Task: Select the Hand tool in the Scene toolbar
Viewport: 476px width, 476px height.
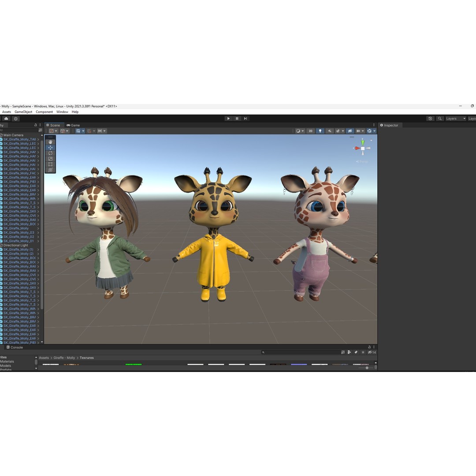Action: click(x=50, y=142)
